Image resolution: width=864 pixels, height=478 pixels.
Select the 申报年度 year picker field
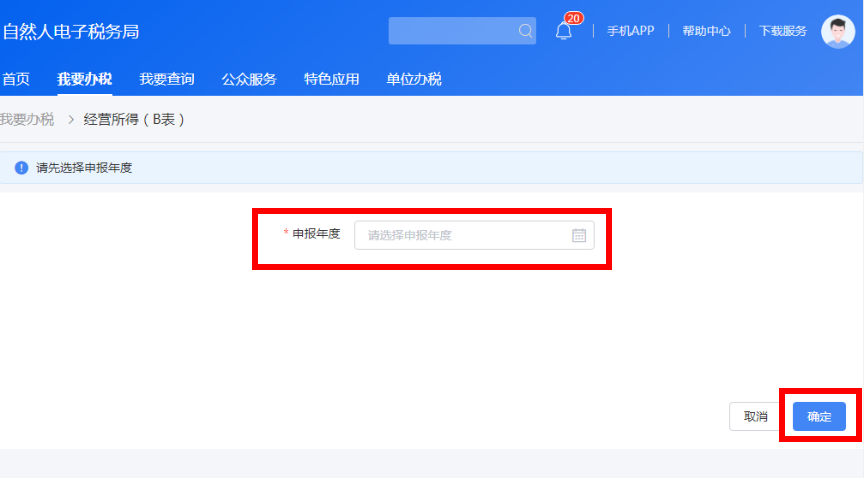[x=474, y=235]
